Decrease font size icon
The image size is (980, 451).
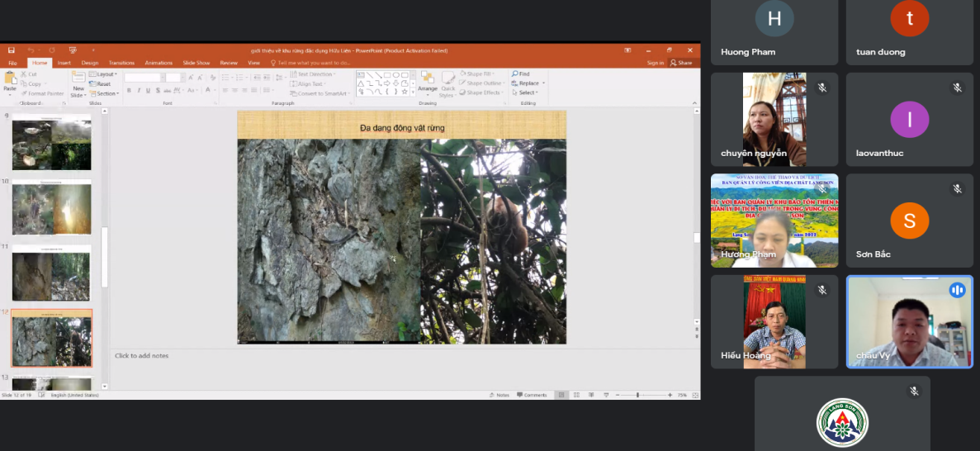pos(200,78)
